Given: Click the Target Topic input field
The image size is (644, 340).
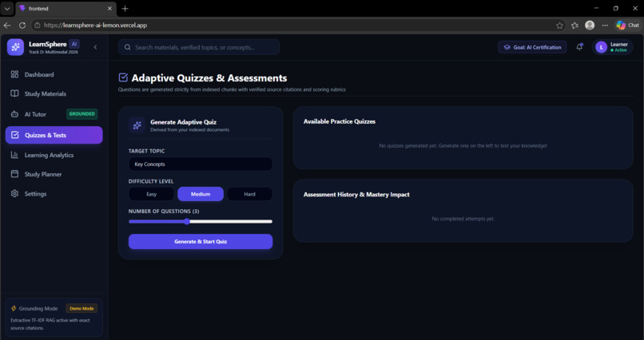Looking at the screenshot, I should (201, 164).
